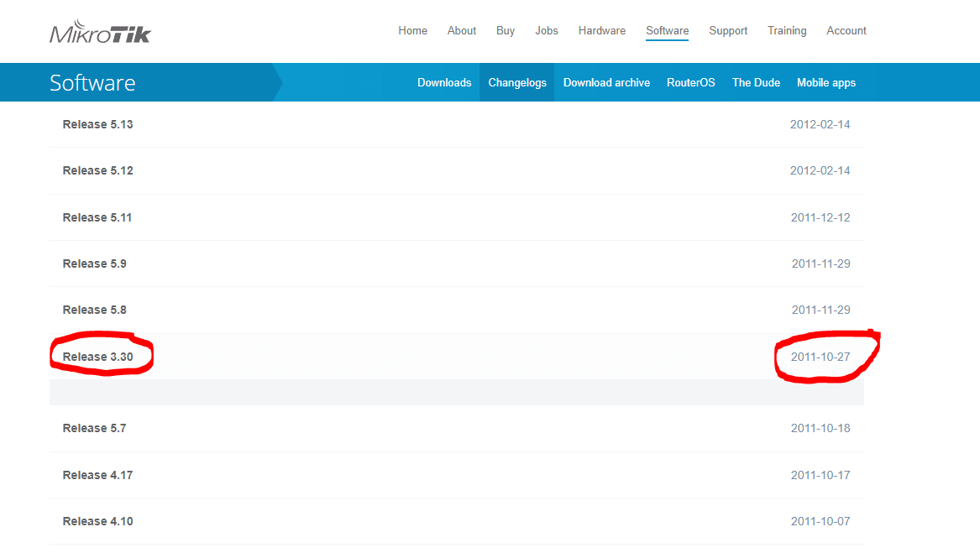Navigate to Jobs
This screenshot has height=553, width=980.
click(x=546, y=30)
